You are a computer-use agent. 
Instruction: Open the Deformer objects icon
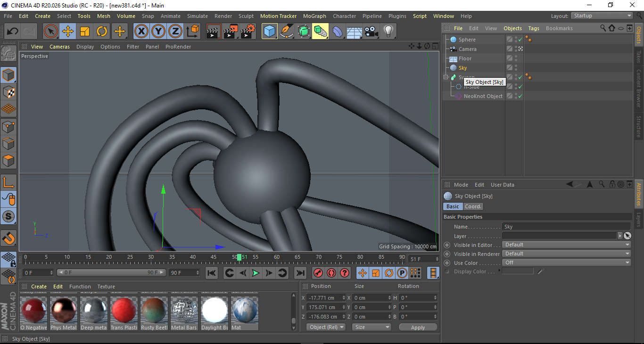coord(337,32)
